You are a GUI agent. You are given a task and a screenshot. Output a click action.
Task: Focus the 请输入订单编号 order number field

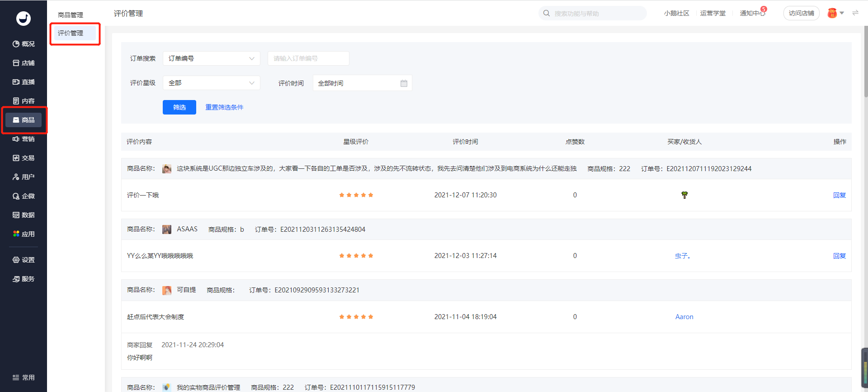pyautogui.click(x=308, y=58)
